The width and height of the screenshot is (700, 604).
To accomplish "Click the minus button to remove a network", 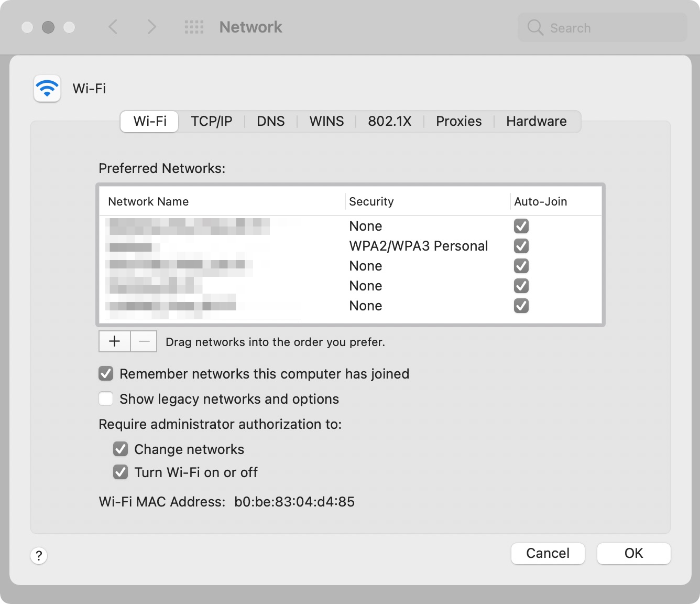I will 144,341.
